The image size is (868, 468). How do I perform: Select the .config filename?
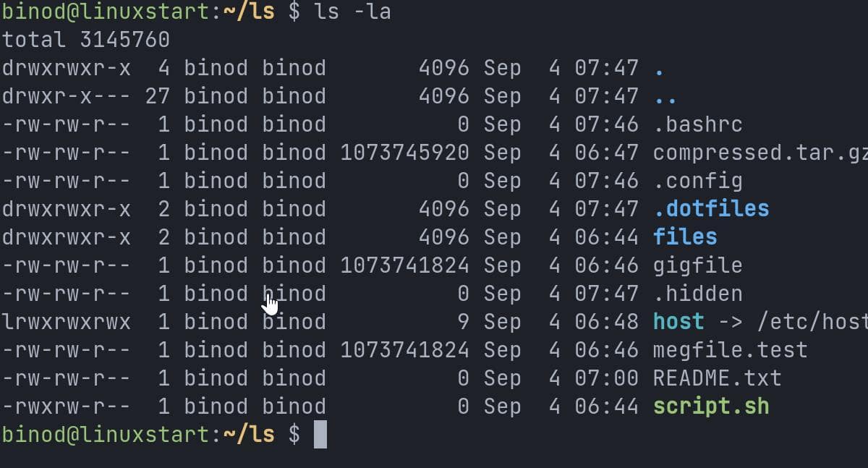point(697,181)
